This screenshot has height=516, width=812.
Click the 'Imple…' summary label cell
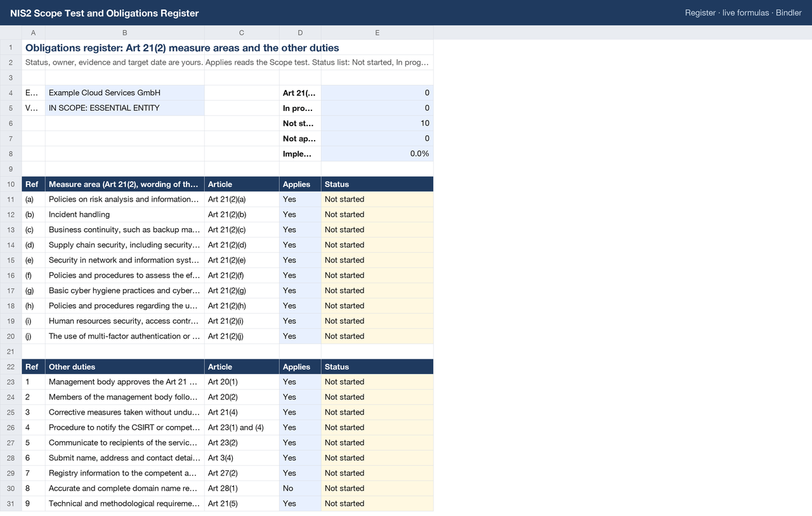coord(300,154)
